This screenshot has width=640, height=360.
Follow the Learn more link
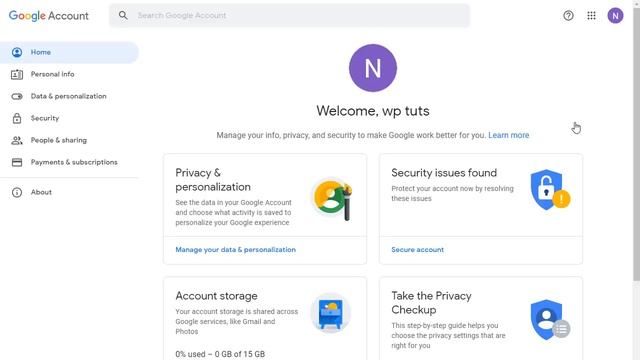(x=509, y=135)
